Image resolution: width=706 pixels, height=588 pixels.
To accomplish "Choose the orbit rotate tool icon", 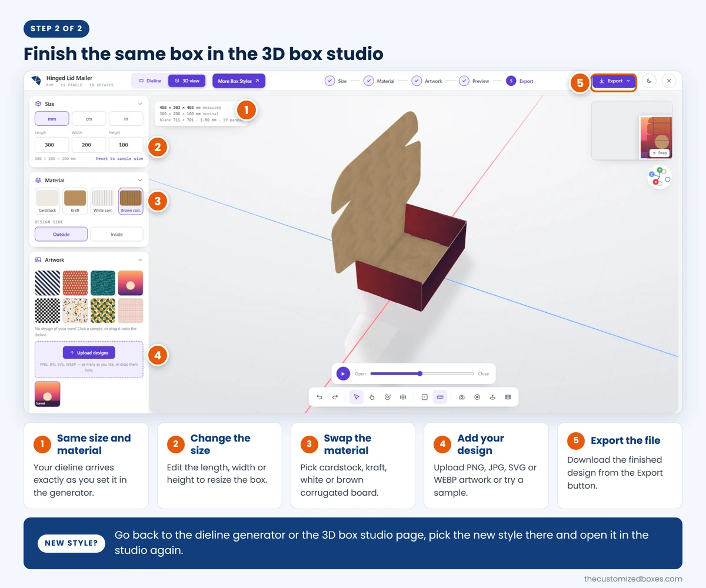I will [x=387, y=397].
